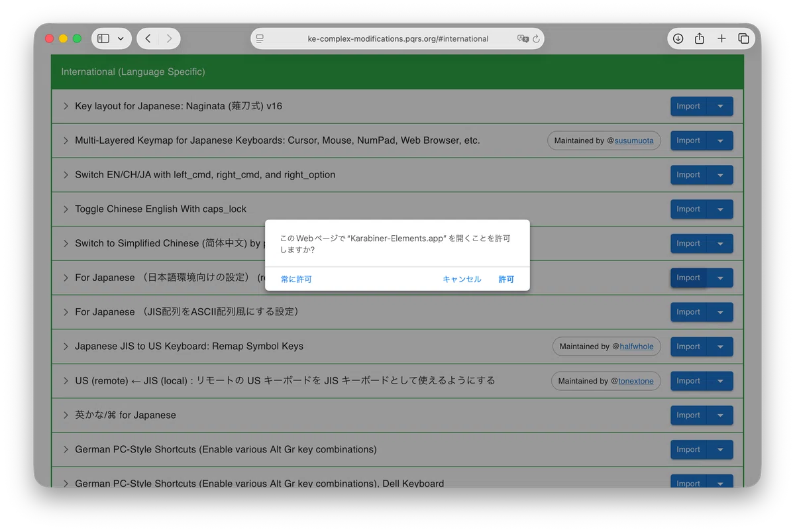Open maintainer link @tonextone
This screenshot has height=532, width=795.
[x=636, y=381]
